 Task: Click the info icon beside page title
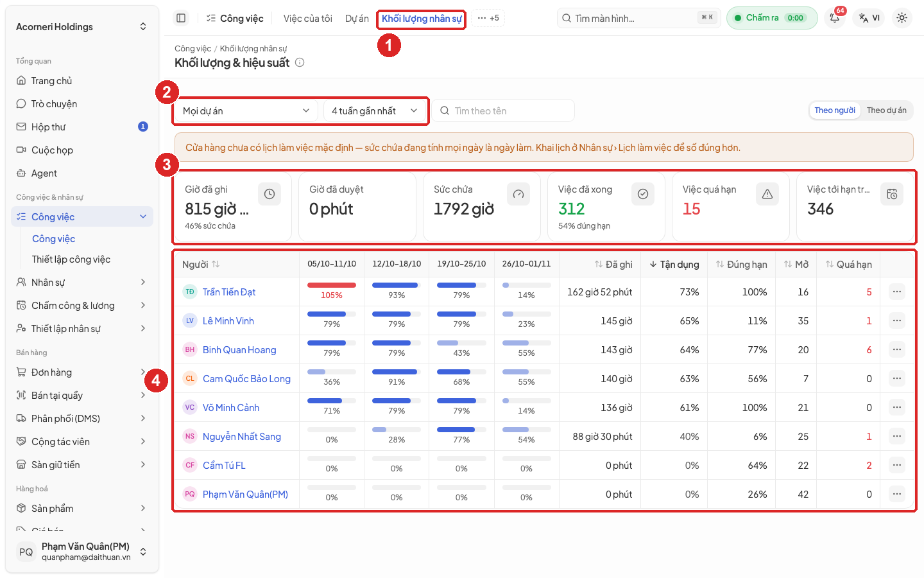(300, 62)
